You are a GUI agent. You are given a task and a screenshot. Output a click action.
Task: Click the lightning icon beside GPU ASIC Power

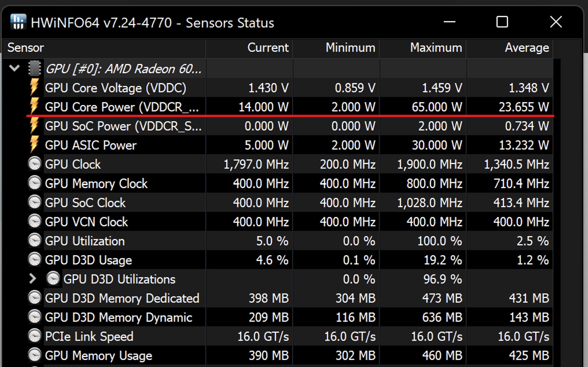point(34,145)
